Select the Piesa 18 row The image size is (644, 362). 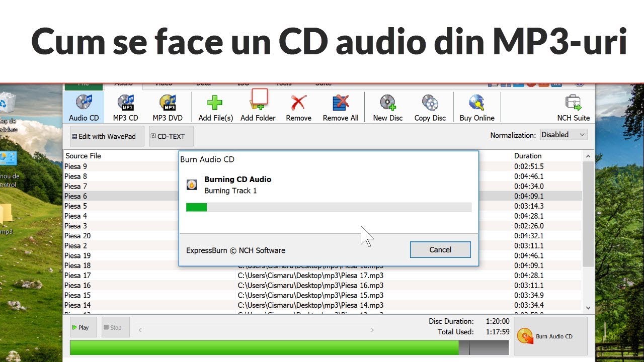[x=323, y=265]
